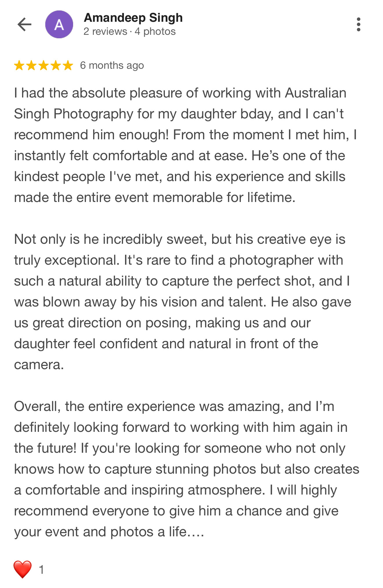Tap the '2 reviews' count text
The width and height of the screenshot is (383, 588).
point(105,31)
